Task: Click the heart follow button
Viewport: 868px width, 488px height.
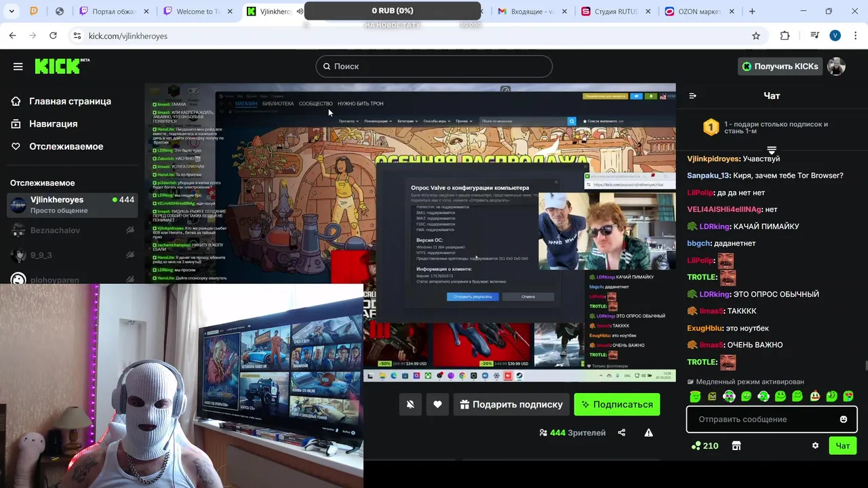Action: tap(437, 405)
